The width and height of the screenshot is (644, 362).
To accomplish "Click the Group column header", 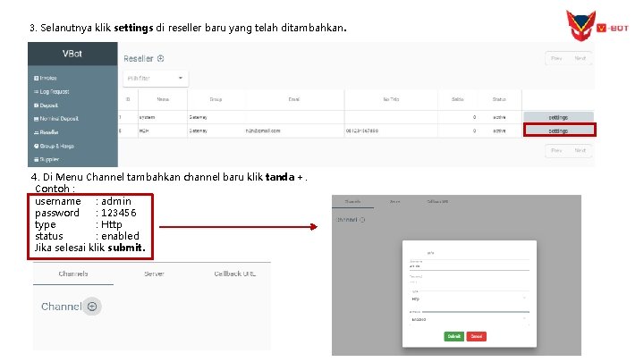I will [216, 99].
